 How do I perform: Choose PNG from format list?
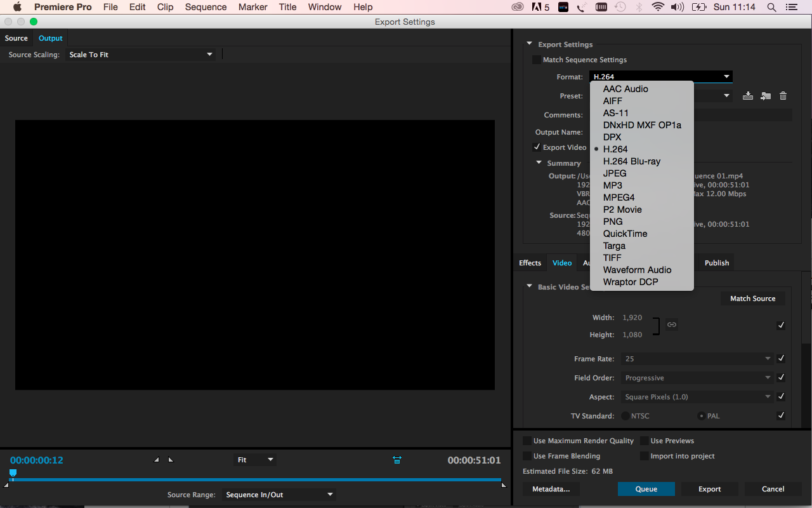[x=641, y=222]
